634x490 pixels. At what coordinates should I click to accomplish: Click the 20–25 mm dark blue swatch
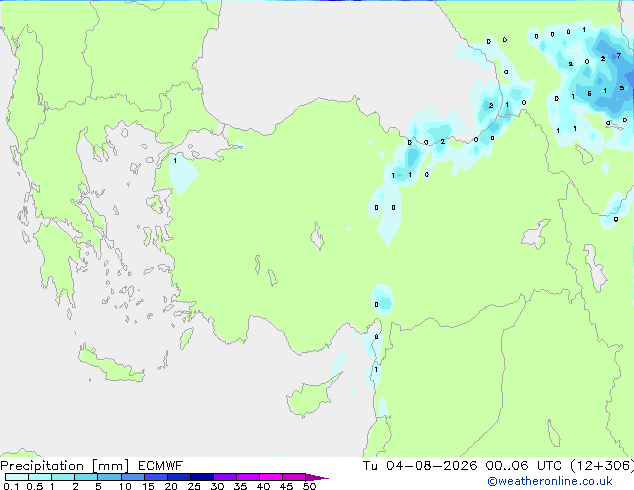(178, 477)
